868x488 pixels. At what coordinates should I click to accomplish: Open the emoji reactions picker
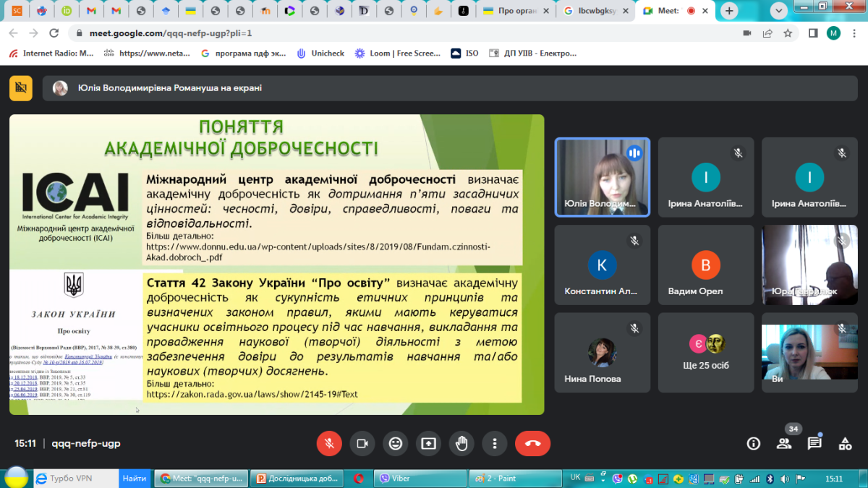point(395,443)
